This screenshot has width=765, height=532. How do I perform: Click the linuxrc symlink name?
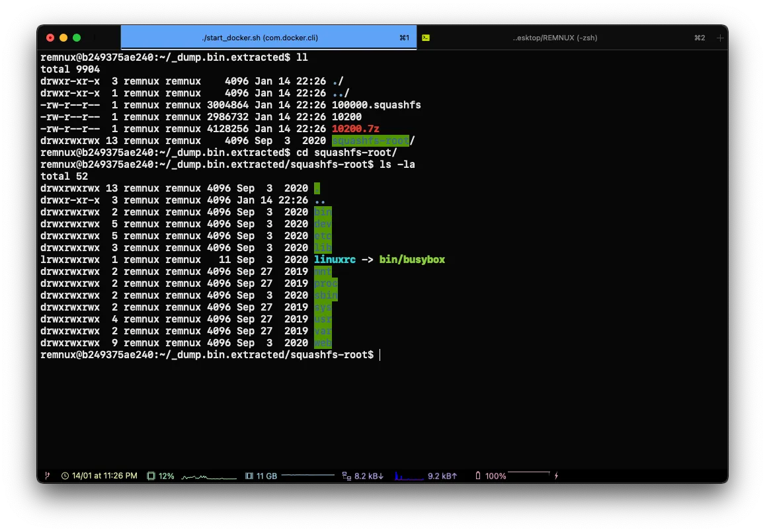335,260
